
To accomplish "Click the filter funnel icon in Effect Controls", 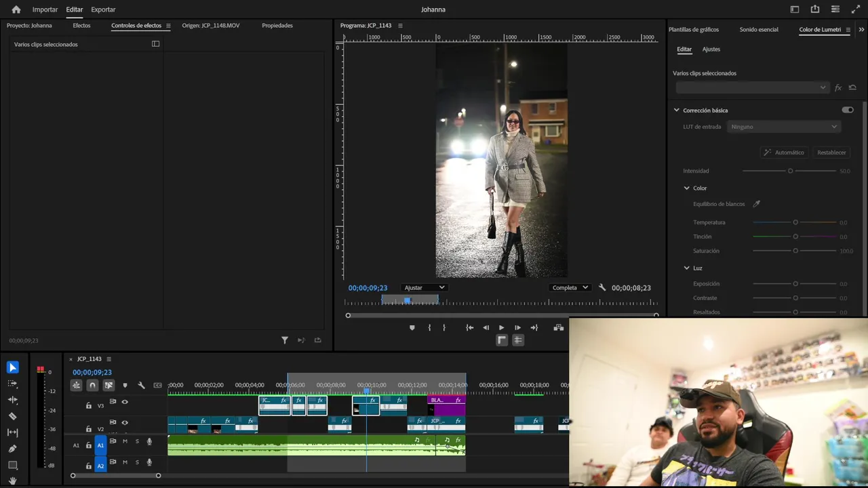I will click(285, 340).
